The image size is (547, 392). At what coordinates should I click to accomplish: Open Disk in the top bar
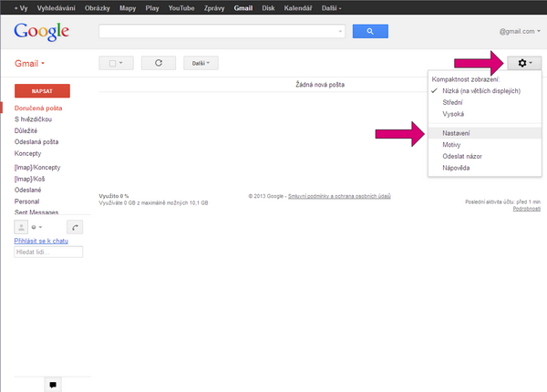tap(268, 8)
